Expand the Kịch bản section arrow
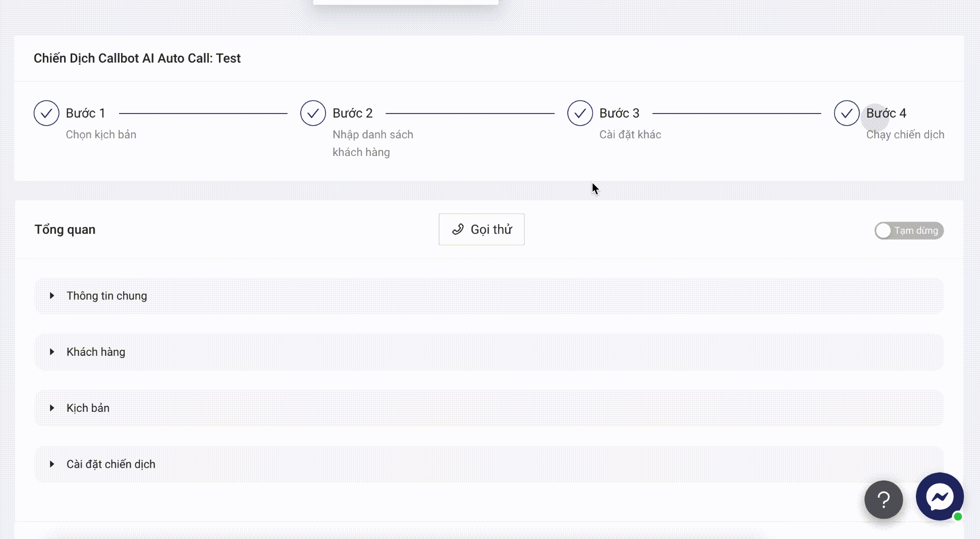 tap(52, 408)
